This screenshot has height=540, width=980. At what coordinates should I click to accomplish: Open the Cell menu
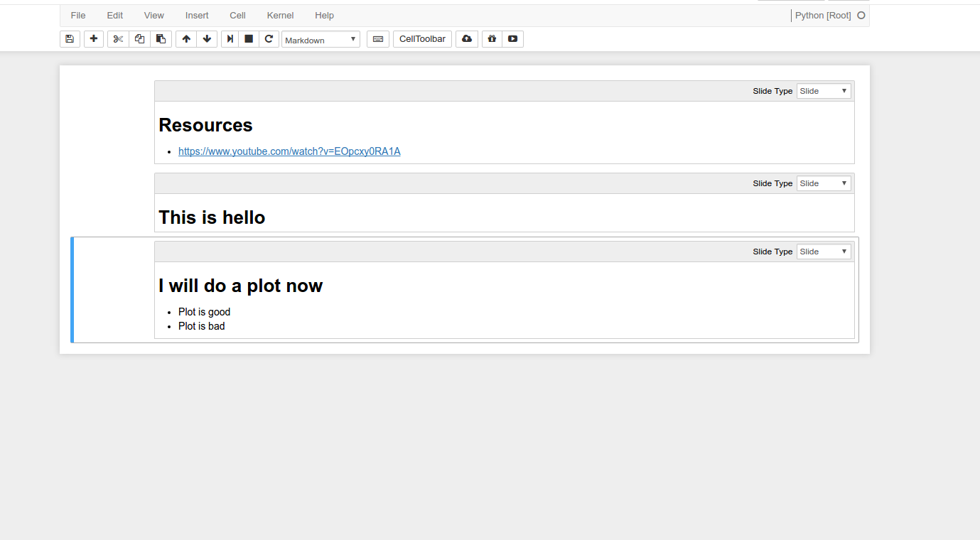click(x=238, y=15)
